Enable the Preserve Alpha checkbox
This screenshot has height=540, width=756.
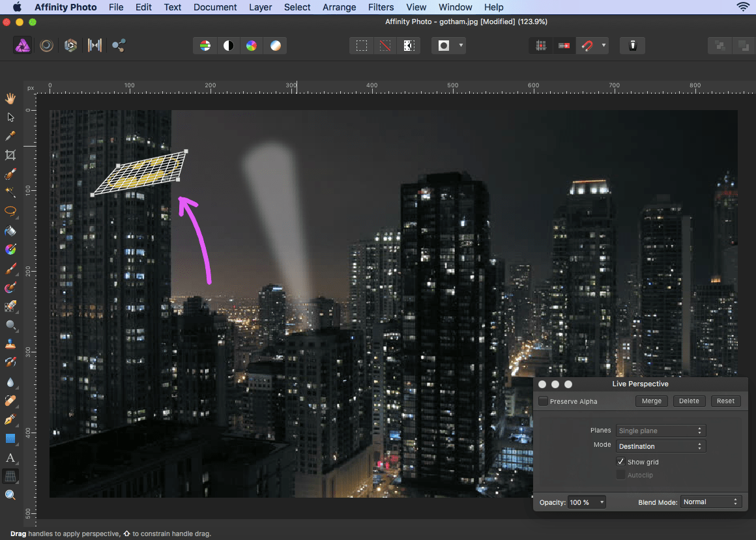pyautogui.click(x=544, y=401)
